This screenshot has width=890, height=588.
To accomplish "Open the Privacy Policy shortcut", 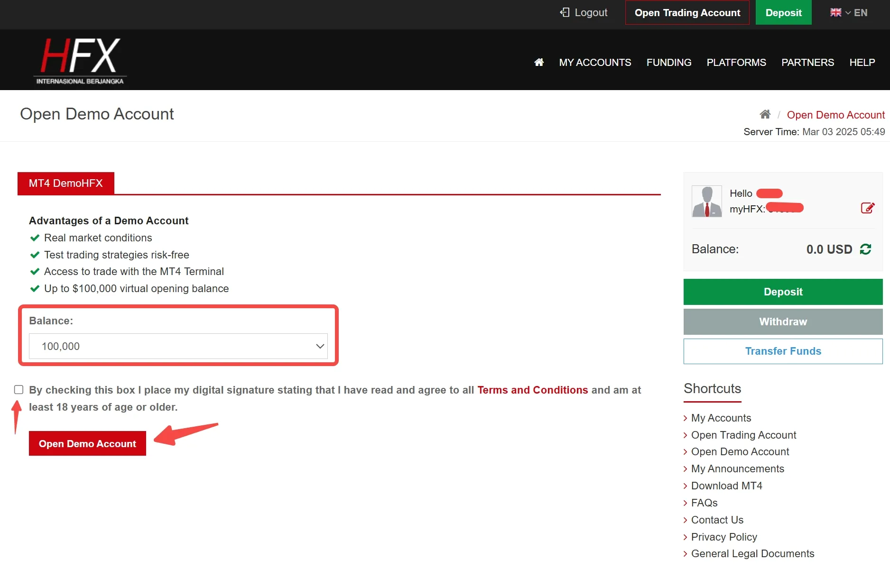I will pos(724,537).
